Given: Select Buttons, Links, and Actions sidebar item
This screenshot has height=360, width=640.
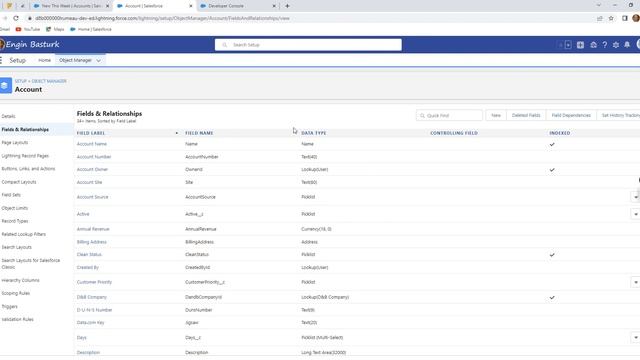Looking at the screenshot, I should [28, 169].
